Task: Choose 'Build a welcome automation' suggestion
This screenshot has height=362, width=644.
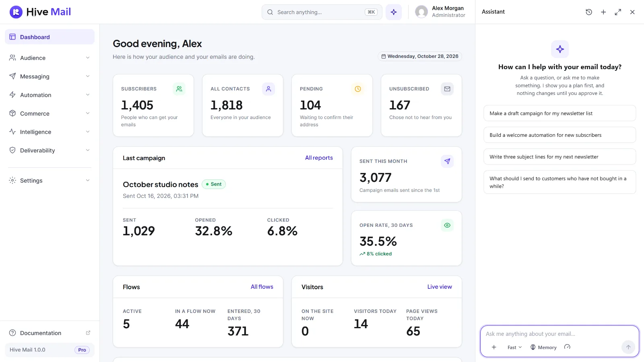Action: tap(559, 135)
